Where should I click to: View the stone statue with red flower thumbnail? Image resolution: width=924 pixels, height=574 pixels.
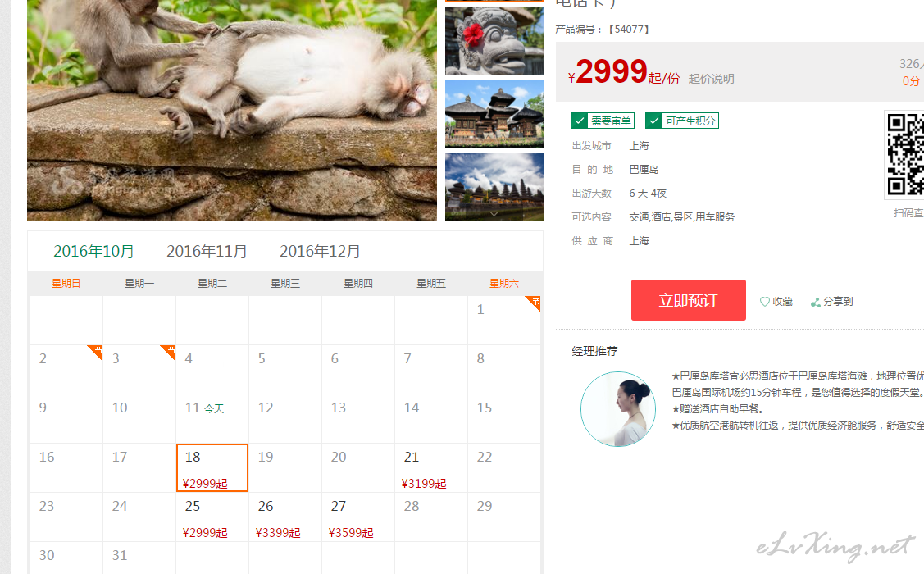(x=494, y=41)
